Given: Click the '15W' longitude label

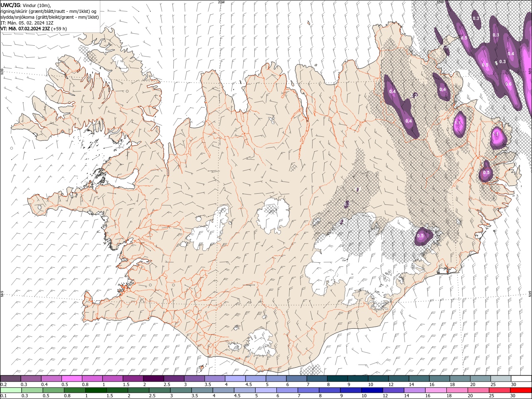Looking at the screenshot, I should [441, 2].
